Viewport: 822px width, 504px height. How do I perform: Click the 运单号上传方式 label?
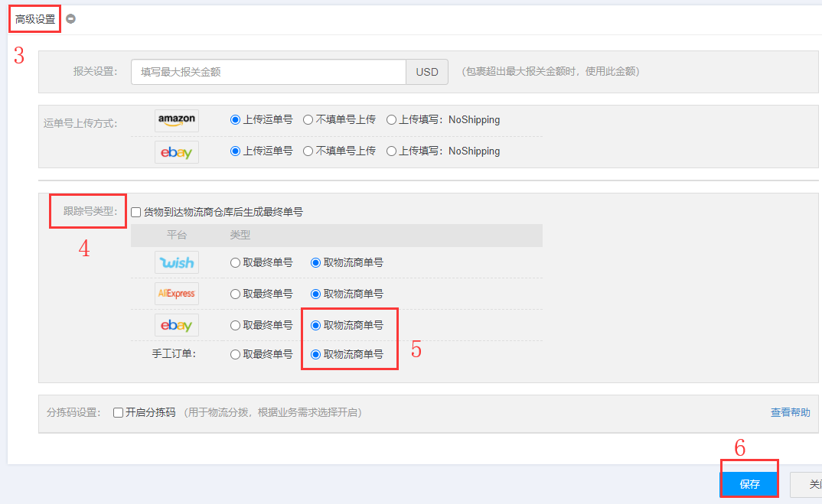point(80,123)
